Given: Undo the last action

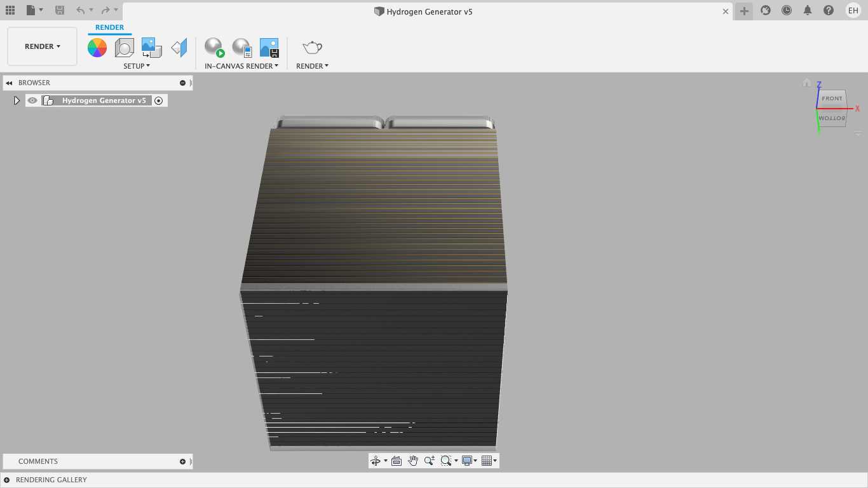Looking at the screenshot, I should (x=80, y=10).
